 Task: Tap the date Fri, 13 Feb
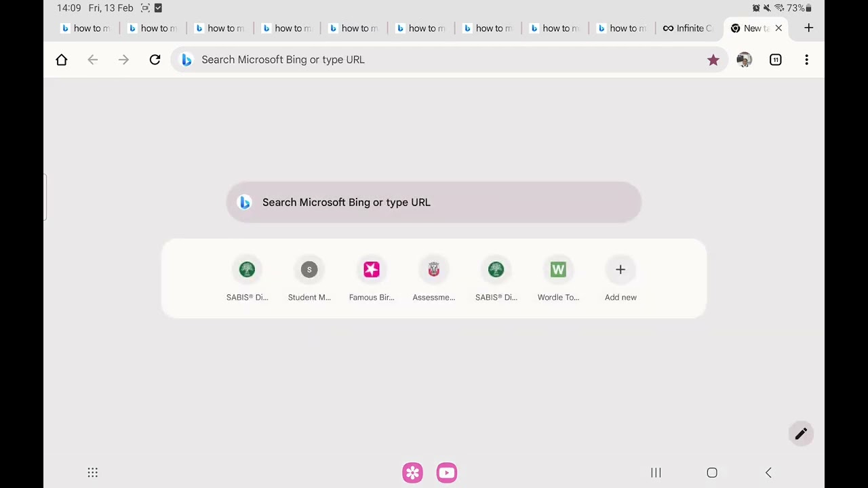111,8
